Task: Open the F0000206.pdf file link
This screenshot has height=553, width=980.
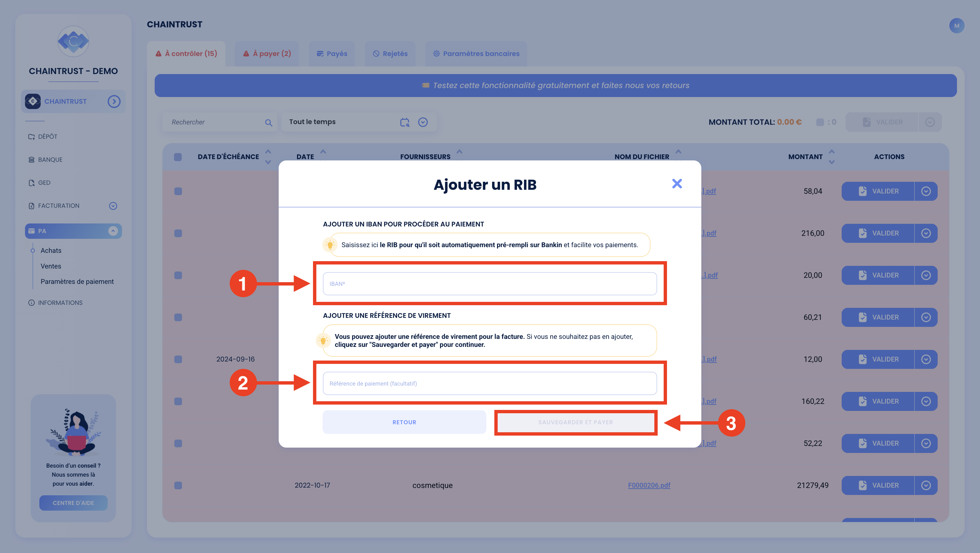Action: [x=649, y=485]
